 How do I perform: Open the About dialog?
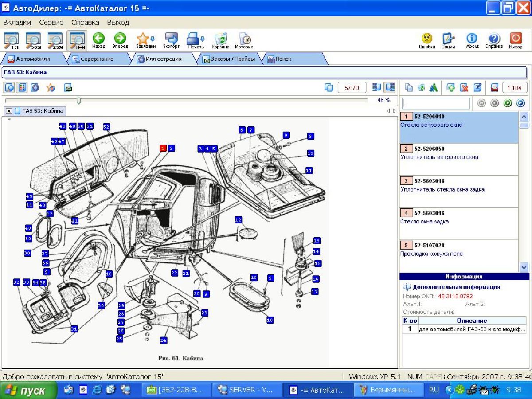coord(472,41)
